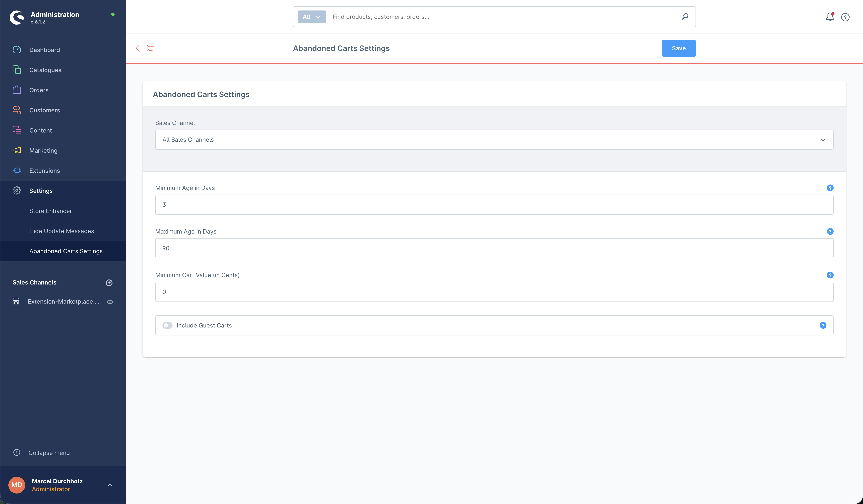
Task: Open the Extension-Marketplace sales channel
Action: pyautogui.click(x=63, y=301)
